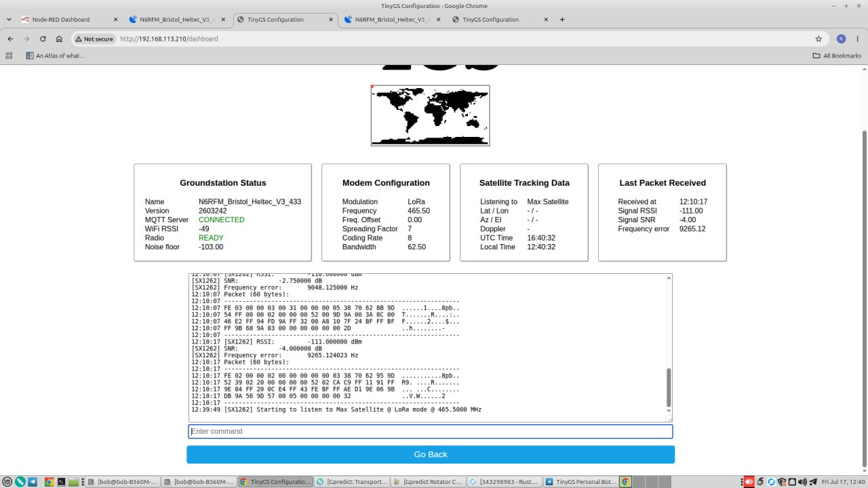
Task: Launch the terminal from the panel
Action: coord(61,482)
